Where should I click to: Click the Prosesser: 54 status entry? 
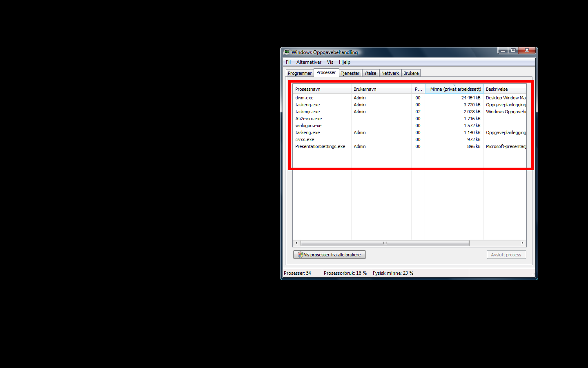[x=297, y=273]
